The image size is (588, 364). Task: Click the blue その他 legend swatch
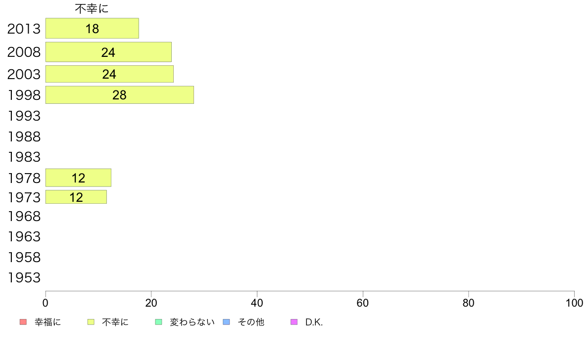[227, 322]
